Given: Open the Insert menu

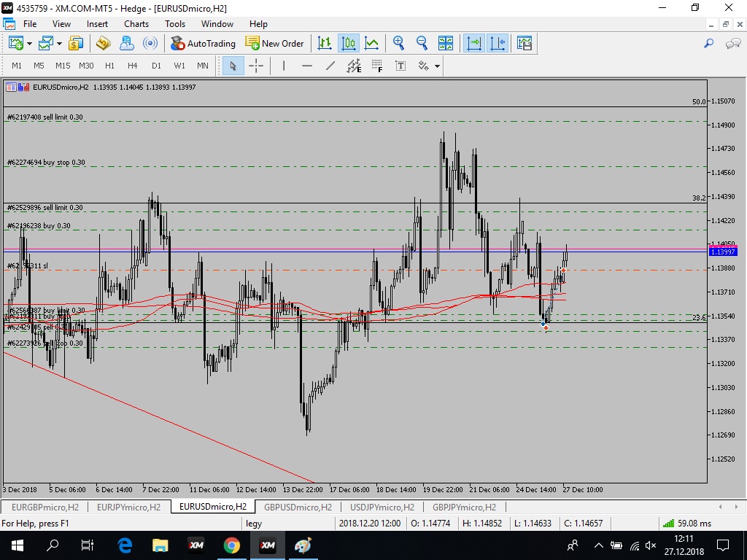Looking at the screenshot, I should 97,24.
